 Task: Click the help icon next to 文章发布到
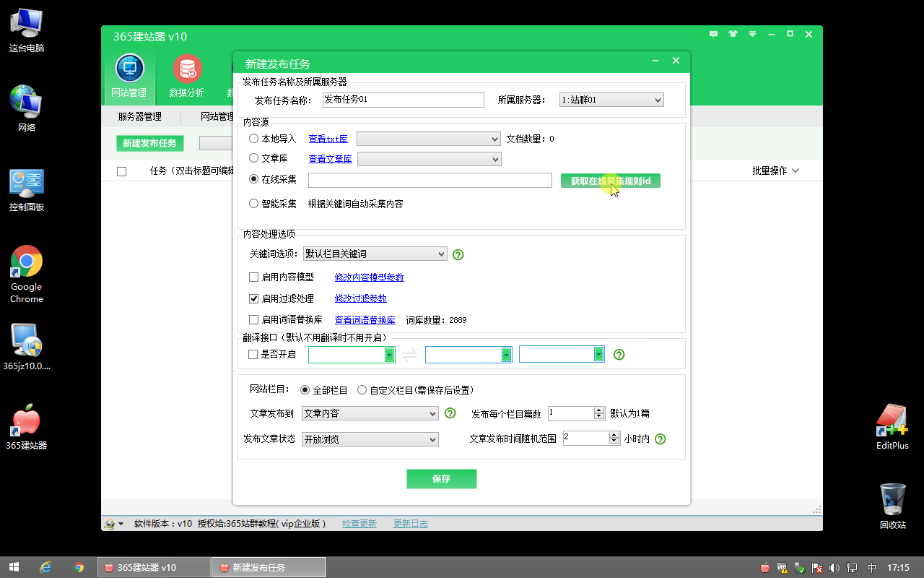click(450, 413)
